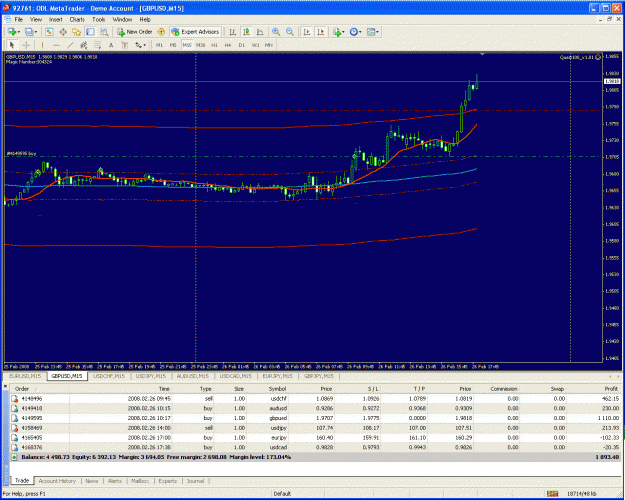
Task: Open the MetaEditor yellow diamond icon
Action: 161,32
